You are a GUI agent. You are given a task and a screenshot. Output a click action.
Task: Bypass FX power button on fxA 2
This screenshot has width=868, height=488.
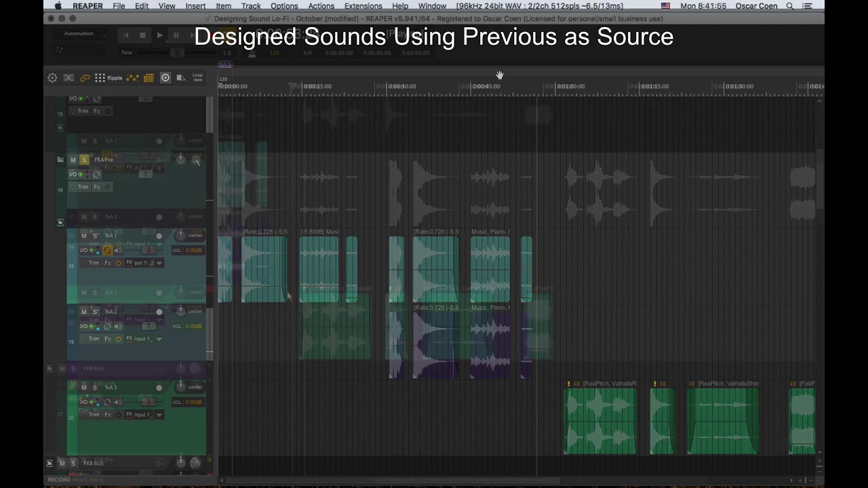(119, 339)
